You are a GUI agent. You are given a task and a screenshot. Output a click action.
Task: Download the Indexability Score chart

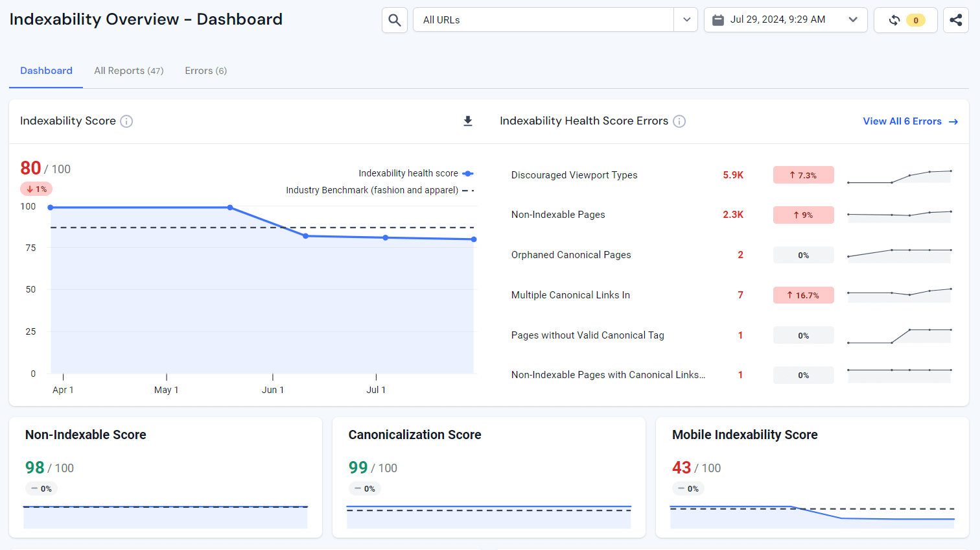468,121
